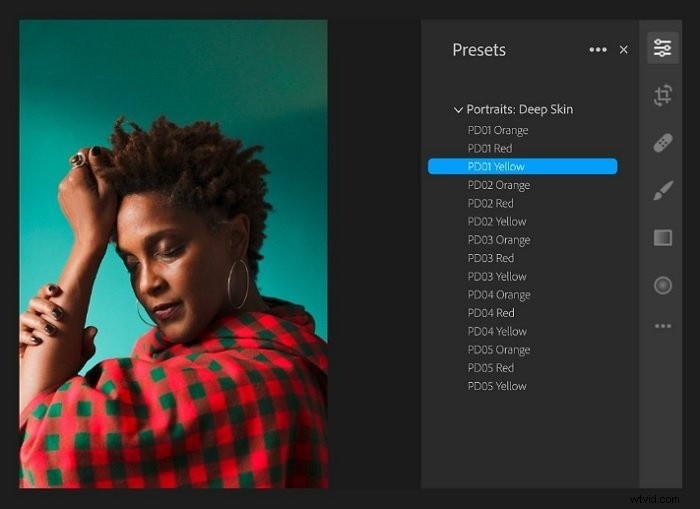
Task: Apply the PD05 Orange preset
Action: point(499,350)
